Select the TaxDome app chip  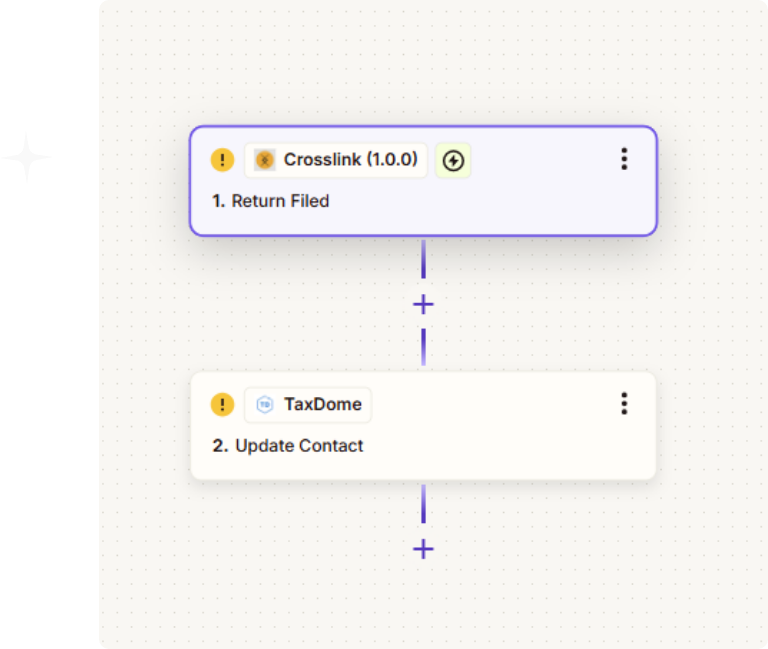point(308,405)
